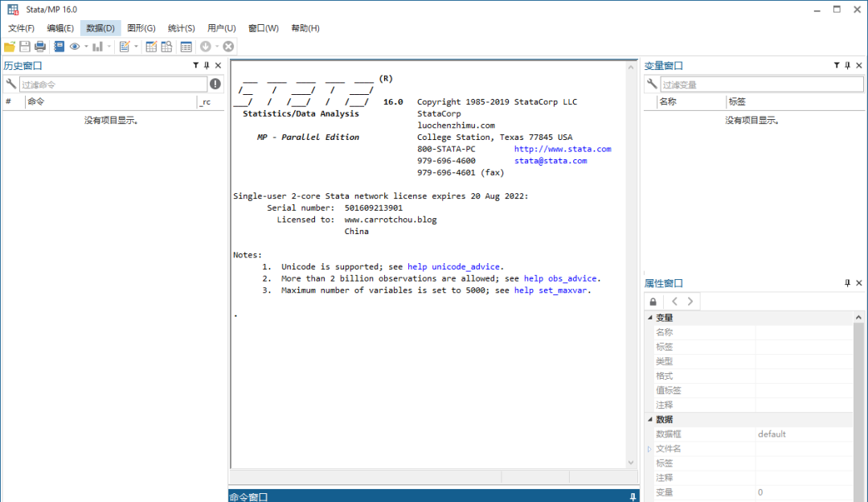This screenshot has width=868, height=502.
Task: Open the Do-file Editor dropdown arrow
Action: [x=136, y=47]
